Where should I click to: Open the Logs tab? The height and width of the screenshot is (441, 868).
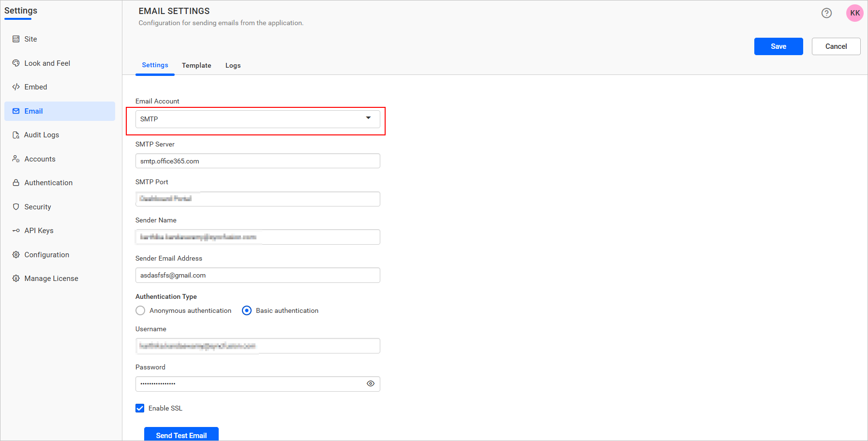233,65
